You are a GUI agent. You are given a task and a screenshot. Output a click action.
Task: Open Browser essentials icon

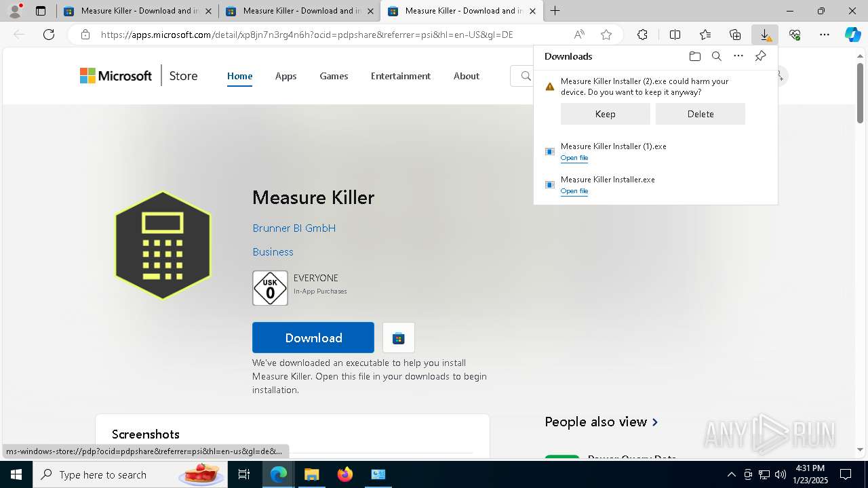coord(795,35)
